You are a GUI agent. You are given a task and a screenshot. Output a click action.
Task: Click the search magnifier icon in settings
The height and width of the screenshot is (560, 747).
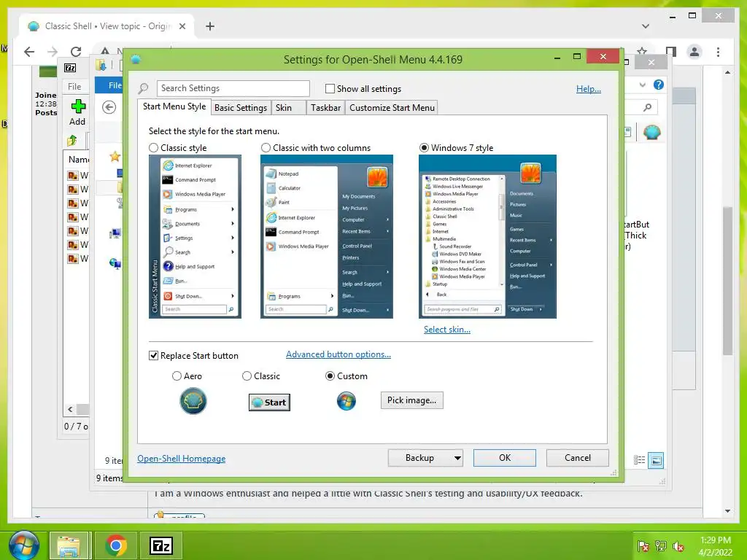(143, 88)
